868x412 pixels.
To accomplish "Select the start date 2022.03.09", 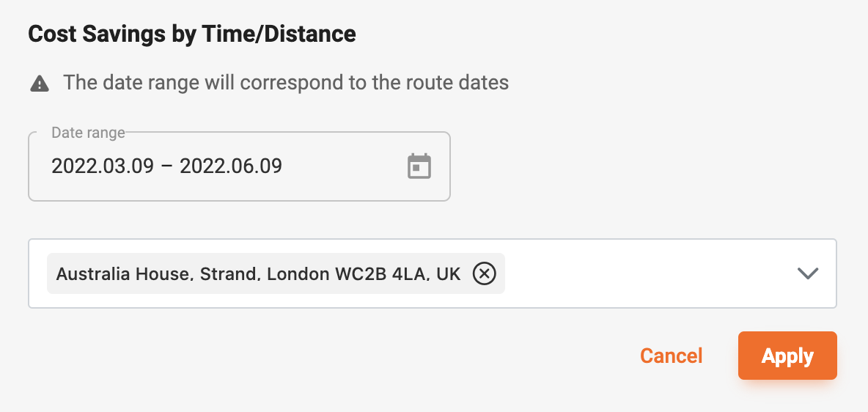I will 103,166.
